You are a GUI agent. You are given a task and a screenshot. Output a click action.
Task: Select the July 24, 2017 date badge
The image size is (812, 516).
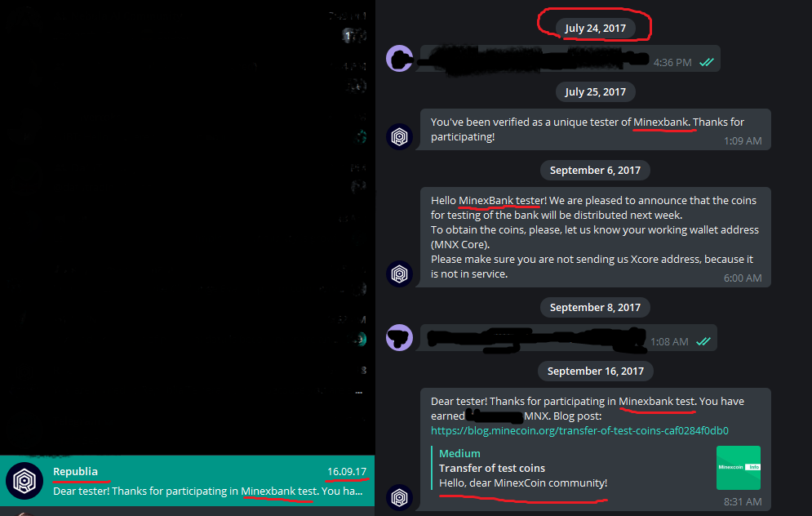595,28
